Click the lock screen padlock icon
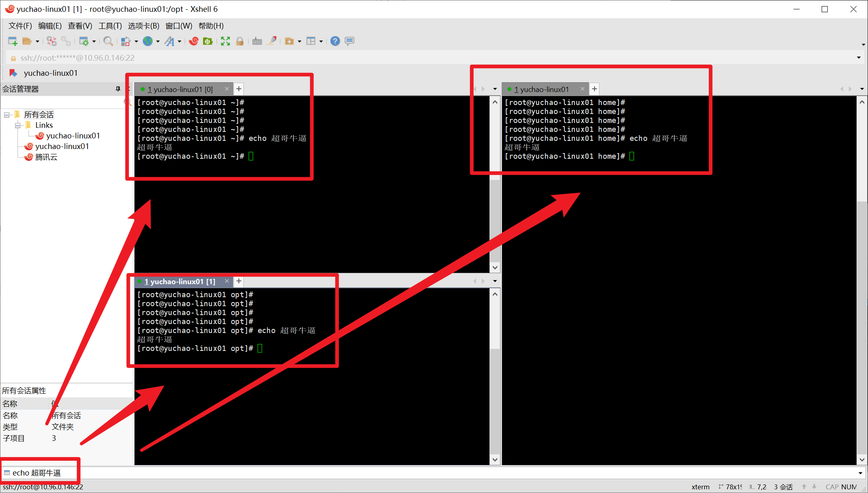 (240, 41)
